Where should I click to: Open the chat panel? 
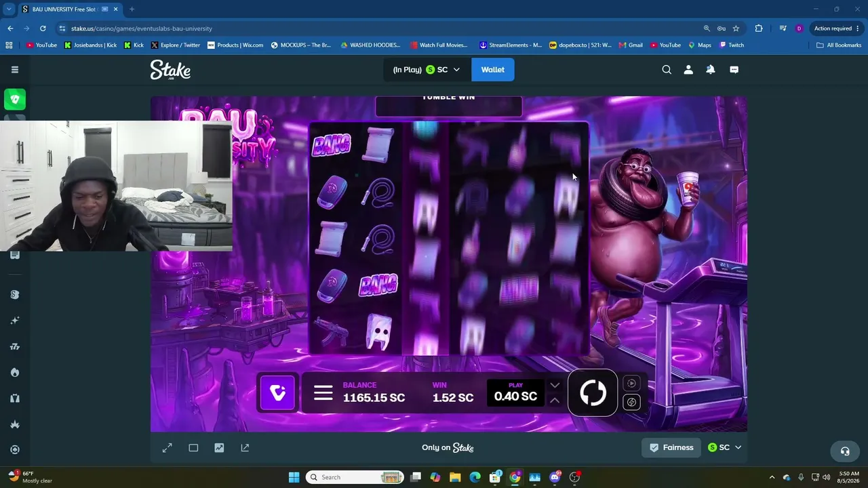pos(734,70)
